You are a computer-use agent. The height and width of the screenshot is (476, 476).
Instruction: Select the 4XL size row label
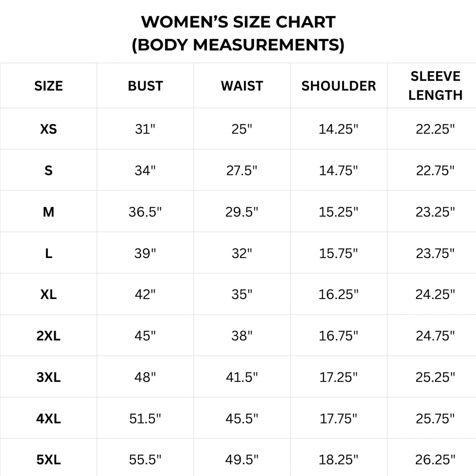click(48, 418)
